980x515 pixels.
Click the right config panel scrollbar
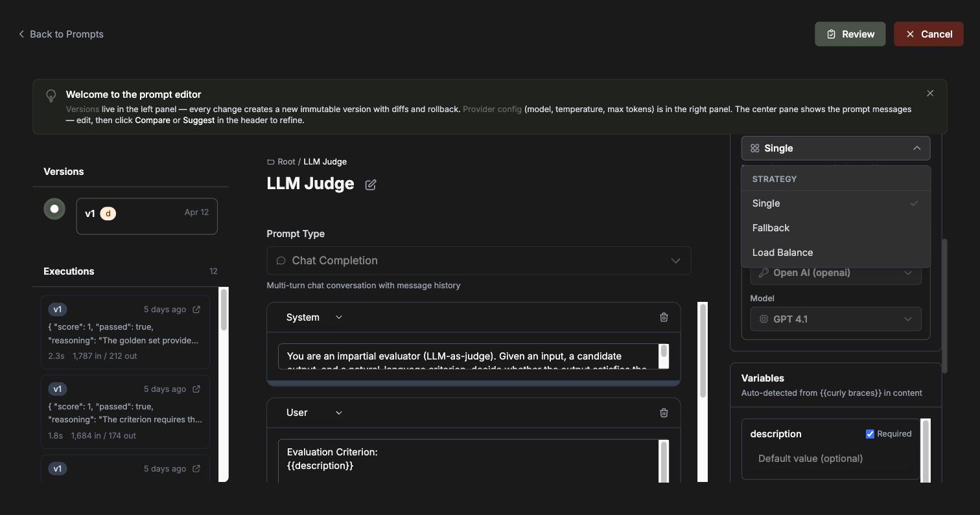click(945, 306)
